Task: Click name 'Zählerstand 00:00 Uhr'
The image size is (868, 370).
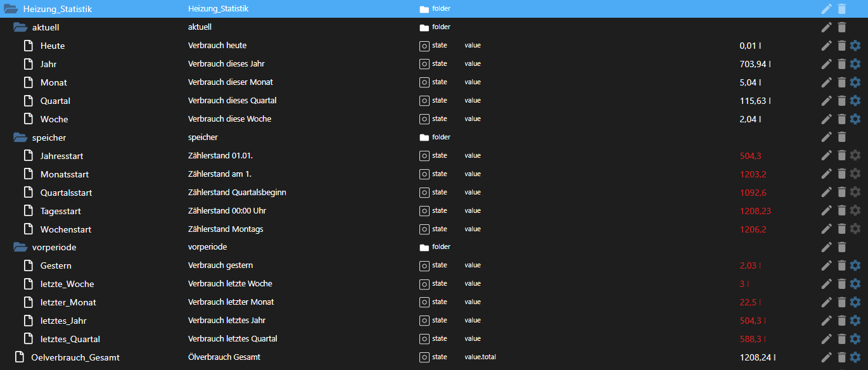Action: 227,210
